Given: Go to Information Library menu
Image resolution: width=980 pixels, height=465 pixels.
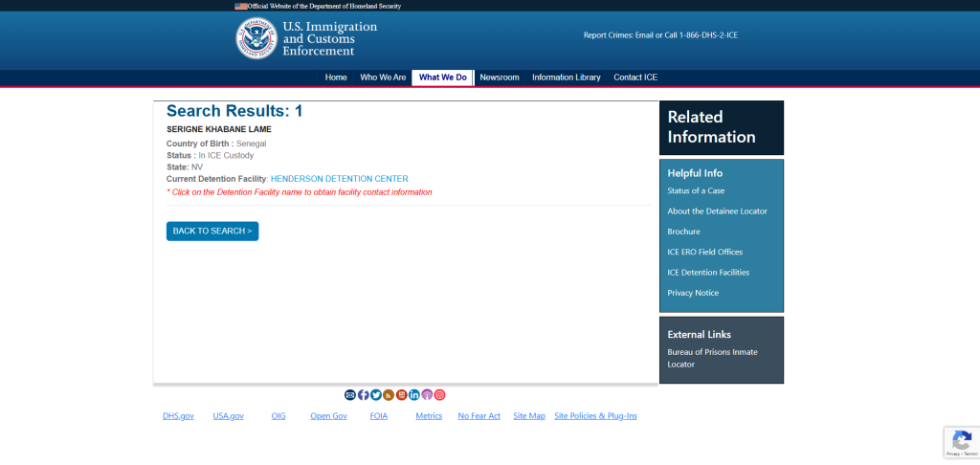Looking at the screenshot, I should (x=567, y=77).
